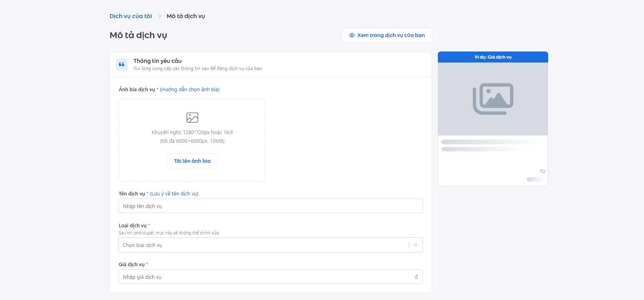Click the Từ price label in the preview card
Image resolution: width=644 pixels, height=300 pixels.
click(x=542, y=171)
